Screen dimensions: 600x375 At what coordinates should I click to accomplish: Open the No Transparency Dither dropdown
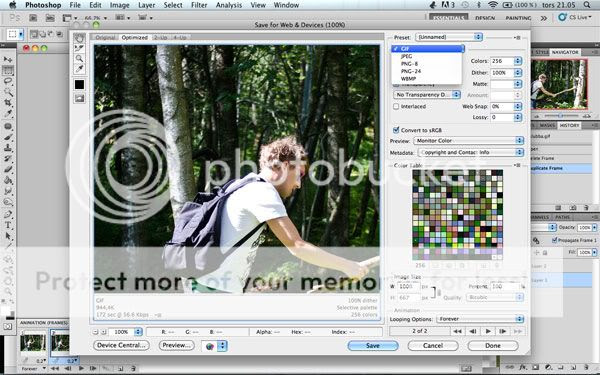[427, 95]
